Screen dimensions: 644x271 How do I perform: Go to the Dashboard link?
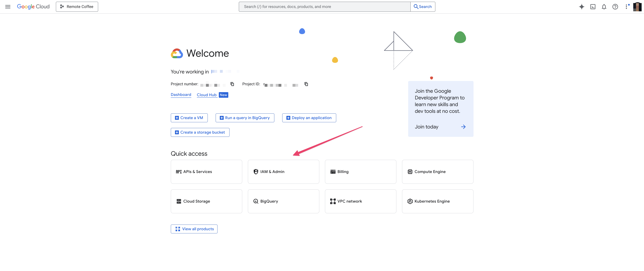pos(181,95)
